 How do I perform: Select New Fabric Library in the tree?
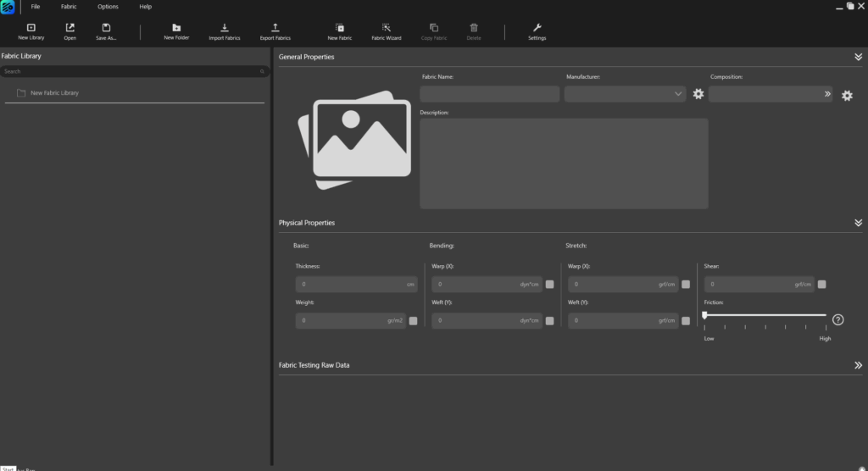tap(54, 93)
